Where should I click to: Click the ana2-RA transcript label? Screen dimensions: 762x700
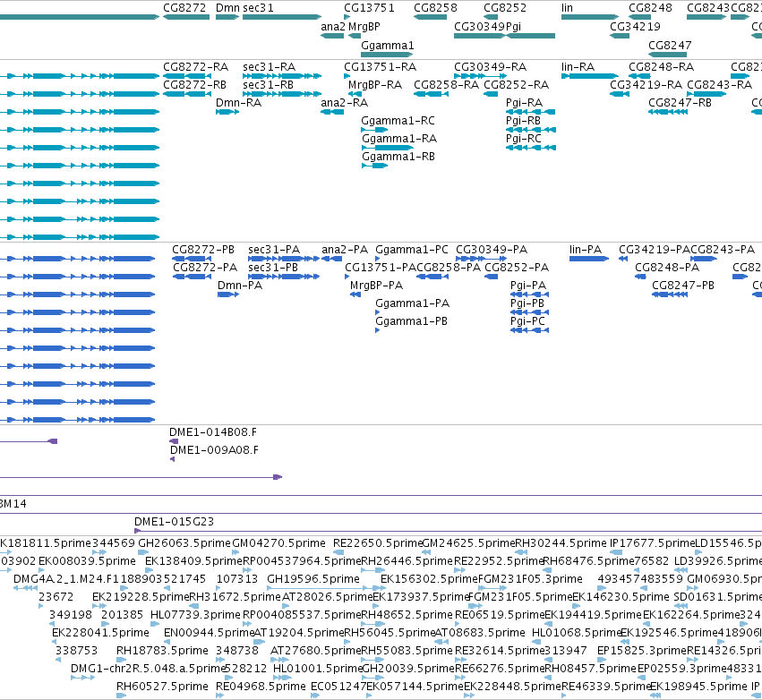coord(345,103)
